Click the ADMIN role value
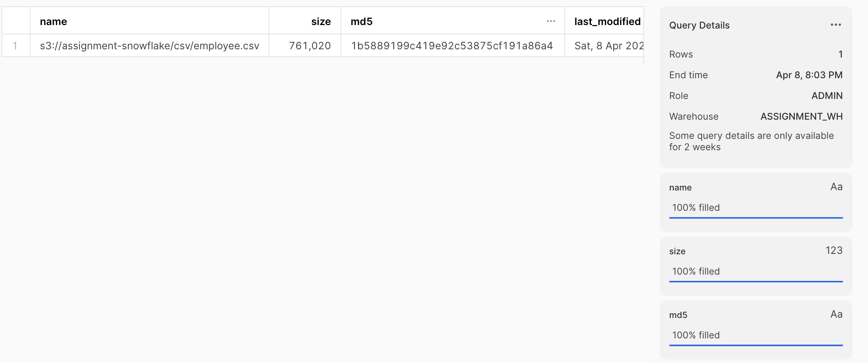This screenshot has width=868, height=363. (x=827, y=95)
